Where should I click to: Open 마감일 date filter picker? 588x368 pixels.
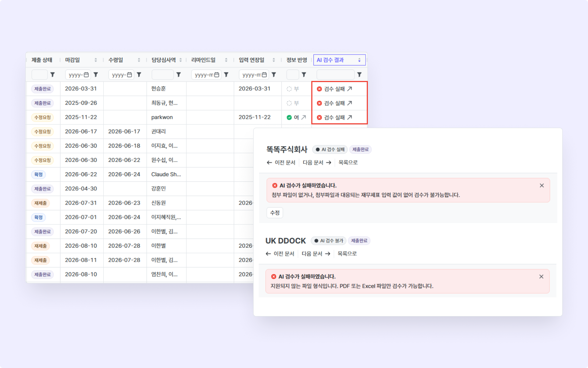pos(86,75)
